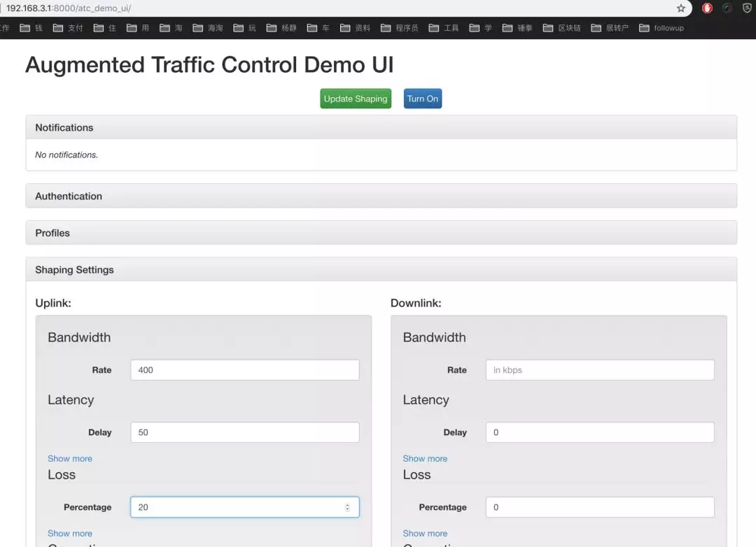
Task: Open the 支付 bookmark folder
Action: (x=68, y=28)
